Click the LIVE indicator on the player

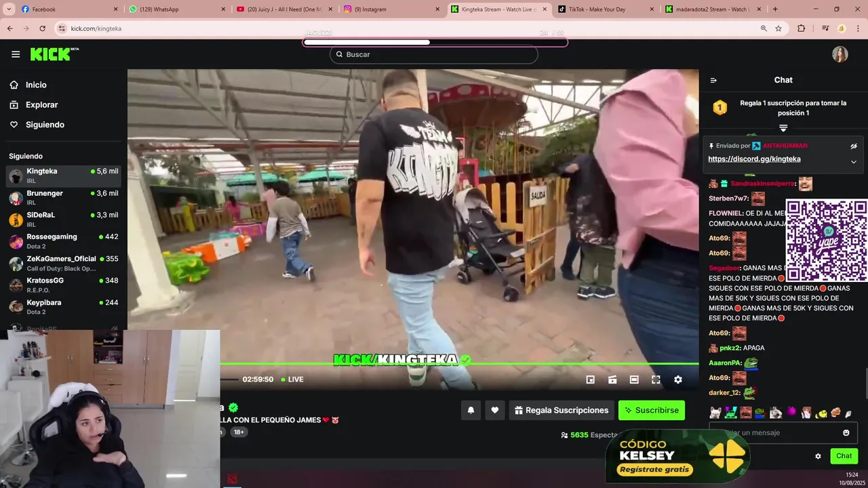click(292, 380)
